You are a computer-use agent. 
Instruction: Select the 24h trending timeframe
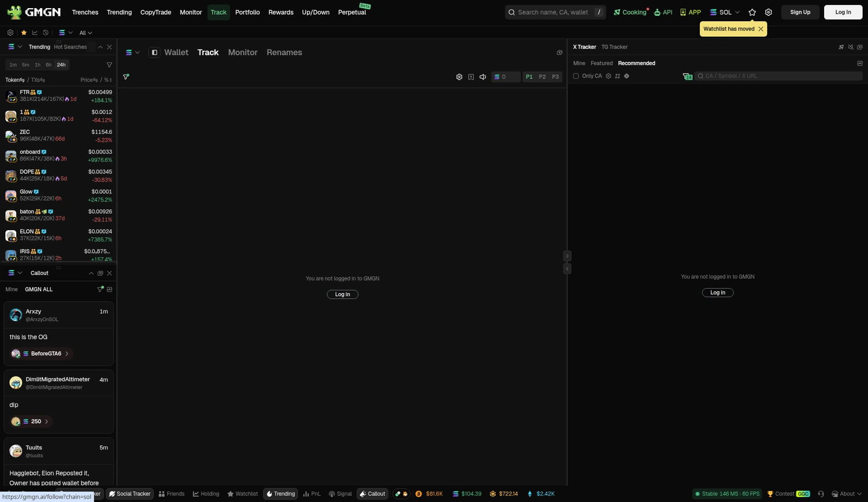(x=61, y=65)
